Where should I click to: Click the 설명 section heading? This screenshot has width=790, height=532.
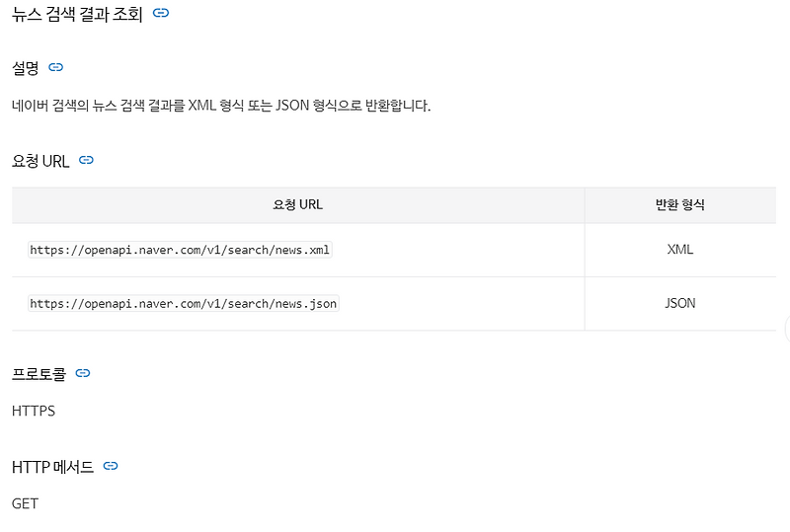click(26, 67)
